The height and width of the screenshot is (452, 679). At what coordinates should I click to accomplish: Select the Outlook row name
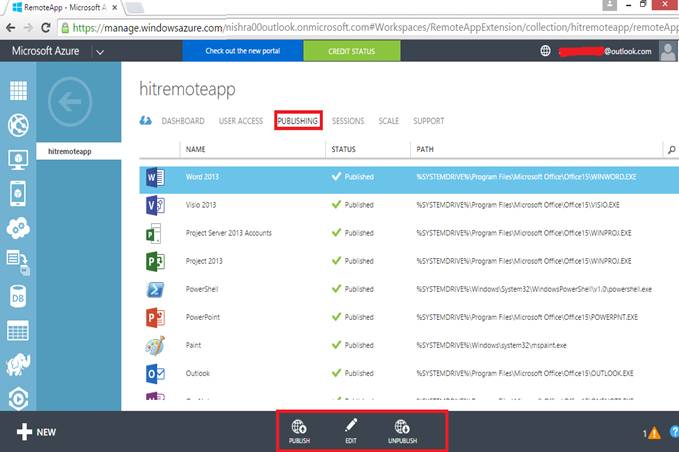click(197, 373)
